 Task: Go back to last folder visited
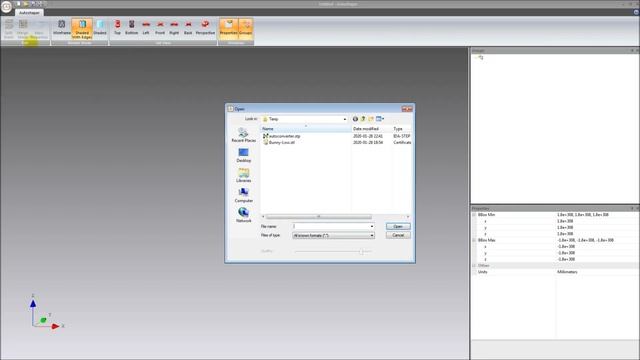(355, 119)
